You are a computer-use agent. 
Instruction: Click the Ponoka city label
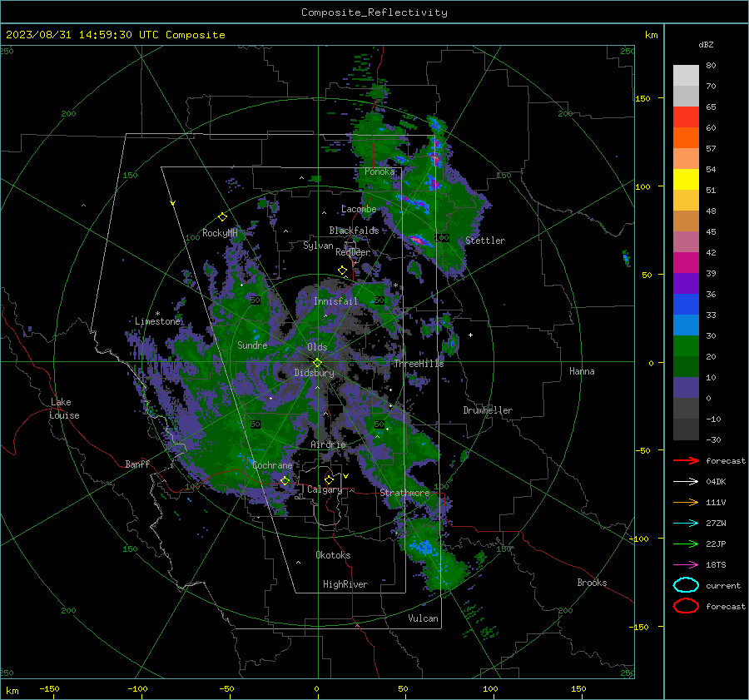point(379,171)
